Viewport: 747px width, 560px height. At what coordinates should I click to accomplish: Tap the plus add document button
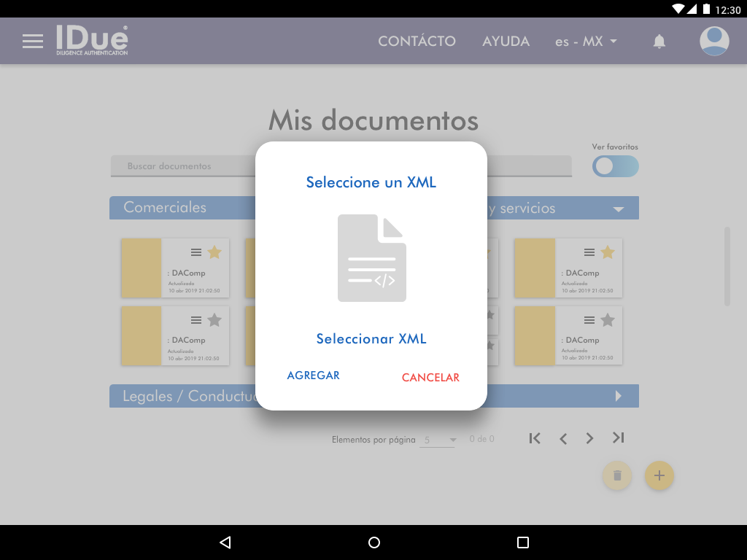click(659, 475)
